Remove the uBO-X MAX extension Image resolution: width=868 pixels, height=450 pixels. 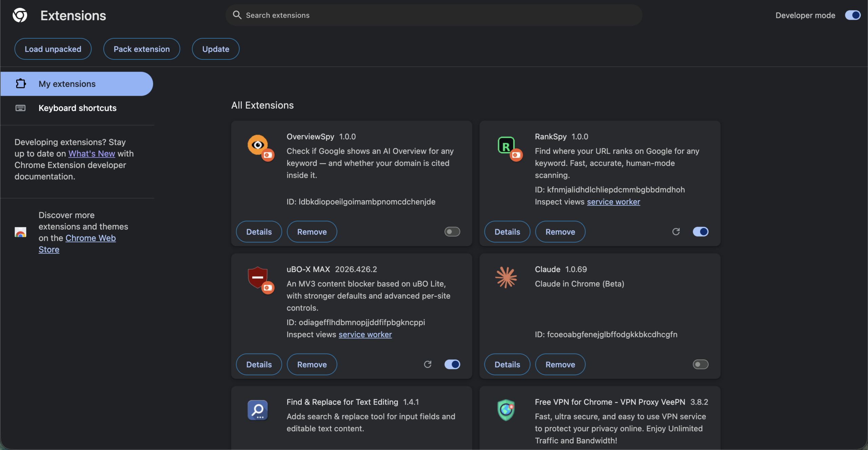click(x=312, y=364)
